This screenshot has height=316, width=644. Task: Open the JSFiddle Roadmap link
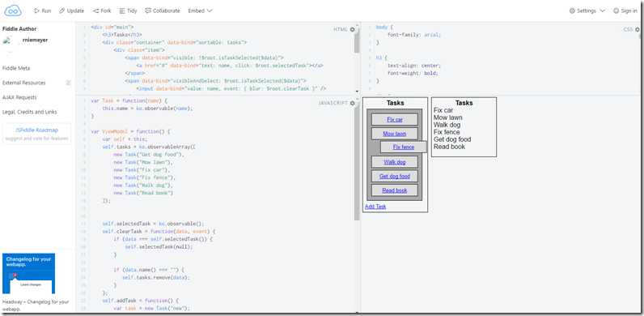[37, 130]
